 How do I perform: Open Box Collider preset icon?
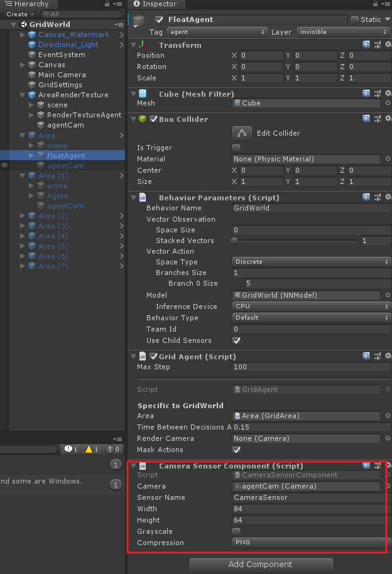[378, 118]
